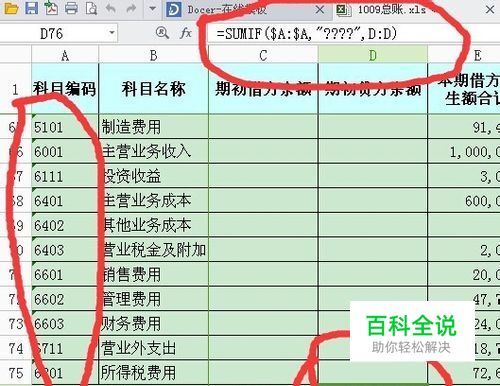Click column E value in 主营业务成本 row
Viewport: 500px width, 386px height.
point(464,201)
